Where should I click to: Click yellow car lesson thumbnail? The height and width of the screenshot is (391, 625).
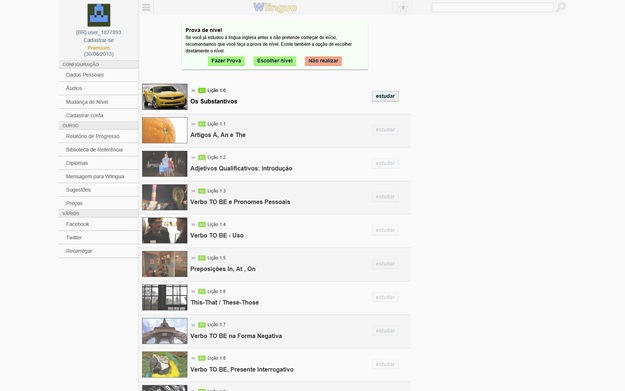pyautogui.click(x=165, y=96)
